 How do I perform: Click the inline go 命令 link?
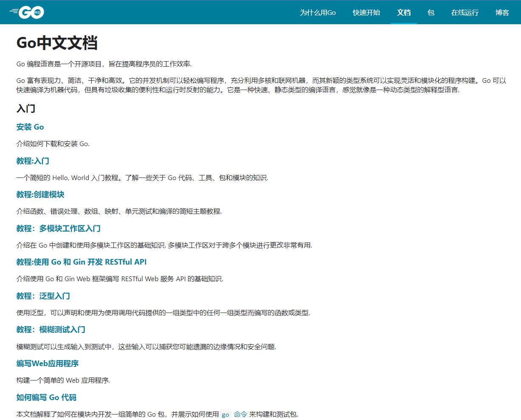(234, 414)
